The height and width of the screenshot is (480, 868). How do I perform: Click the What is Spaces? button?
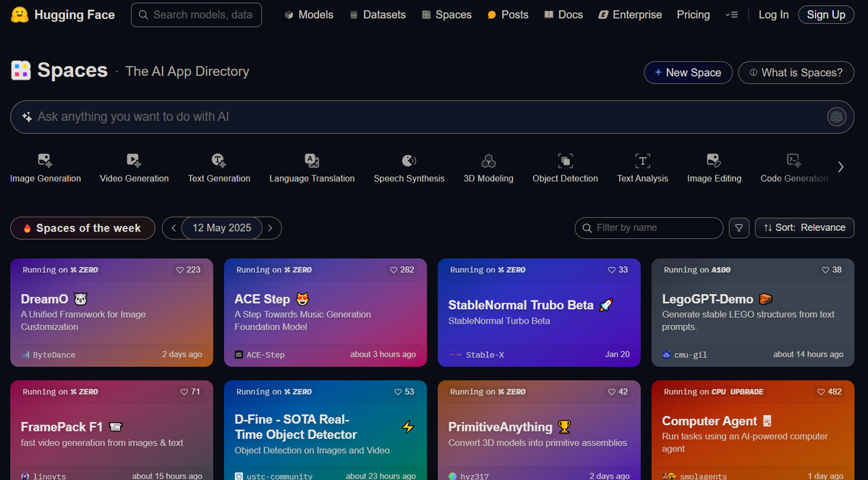click(796, 72)
